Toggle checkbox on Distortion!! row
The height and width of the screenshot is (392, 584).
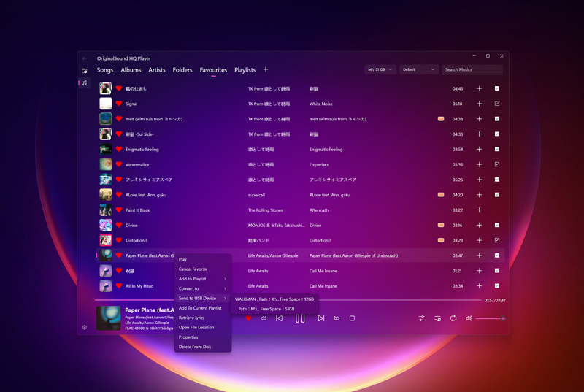(x=497, y=240)
